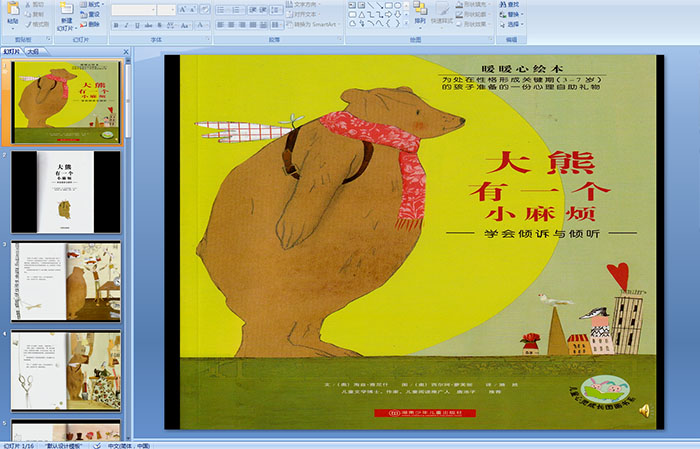Open the font size dropdown

click(172, 10)
